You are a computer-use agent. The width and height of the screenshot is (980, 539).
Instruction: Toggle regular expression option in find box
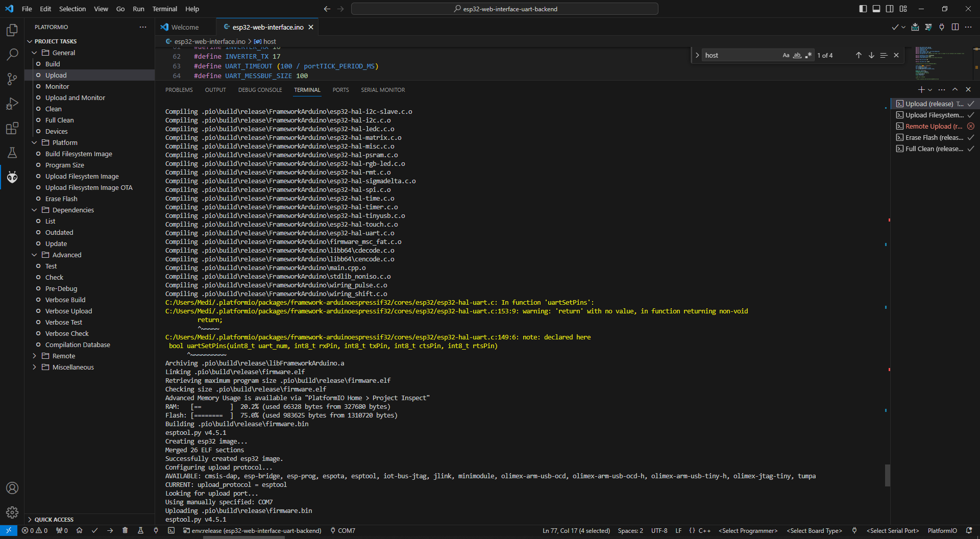pos(808,55)
